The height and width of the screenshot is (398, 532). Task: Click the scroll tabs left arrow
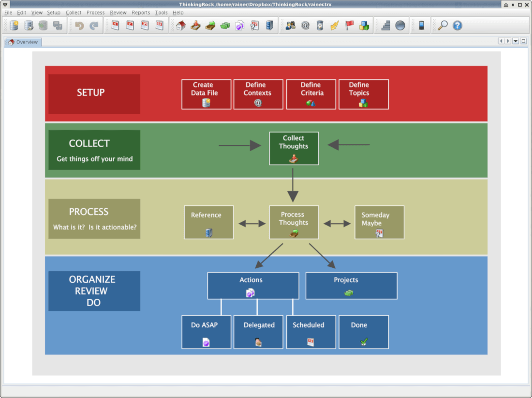click(501, 41)
